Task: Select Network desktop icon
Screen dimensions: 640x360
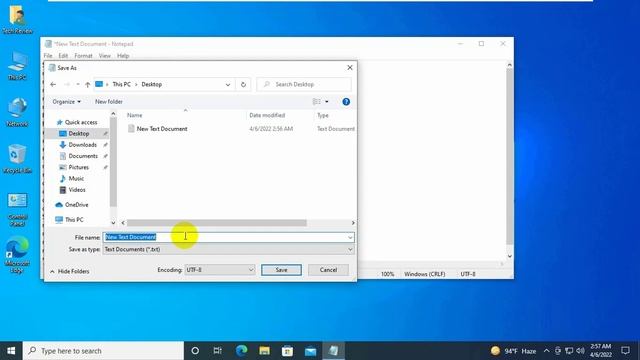Action: click(x=17, y=112)
